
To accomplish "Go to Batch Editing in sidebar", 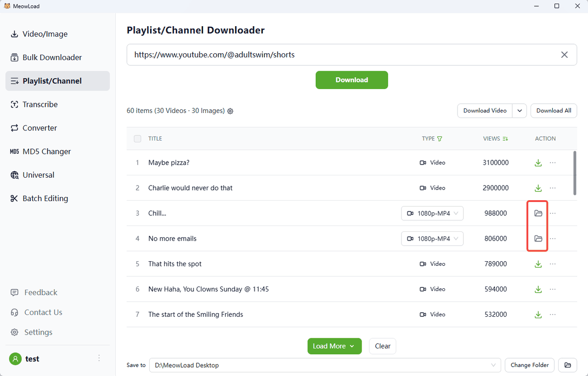I will [45, 198].
